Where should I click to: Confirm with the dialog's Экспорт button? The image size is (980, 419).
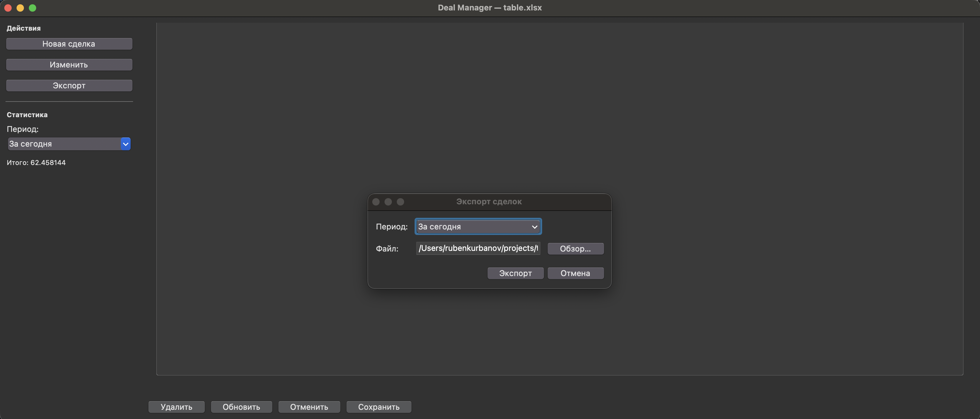pos(515,273)
